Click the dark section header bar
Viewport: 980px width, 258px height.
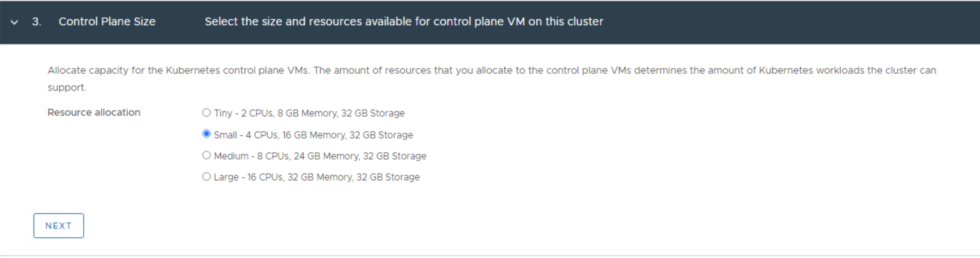(701, 22)
